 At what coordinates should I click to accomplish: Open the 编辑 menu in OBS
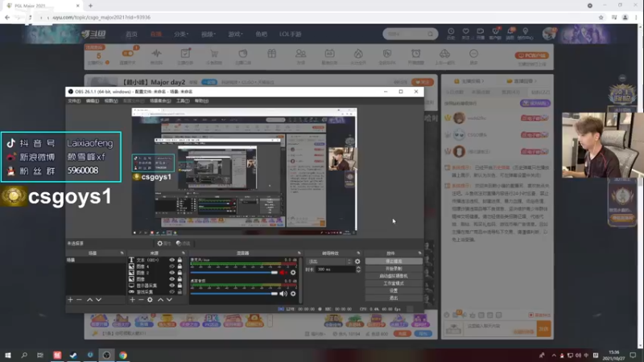93,101
